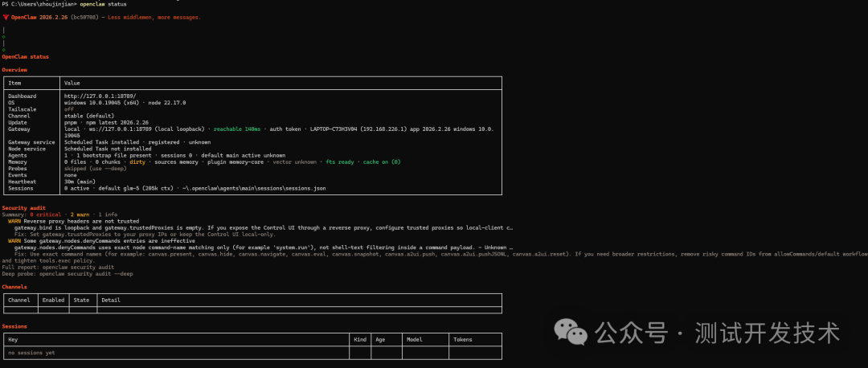Screen dimensions: 868x368
Task: Click the WARN line about gateway.nodes.denyCommands entries
Action: click(x=101, y=241)
